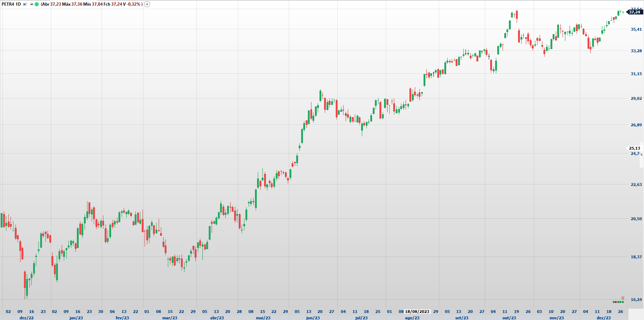Click the current price tag 37,24
Screen dimensions: 644x320
pos(634,12)
